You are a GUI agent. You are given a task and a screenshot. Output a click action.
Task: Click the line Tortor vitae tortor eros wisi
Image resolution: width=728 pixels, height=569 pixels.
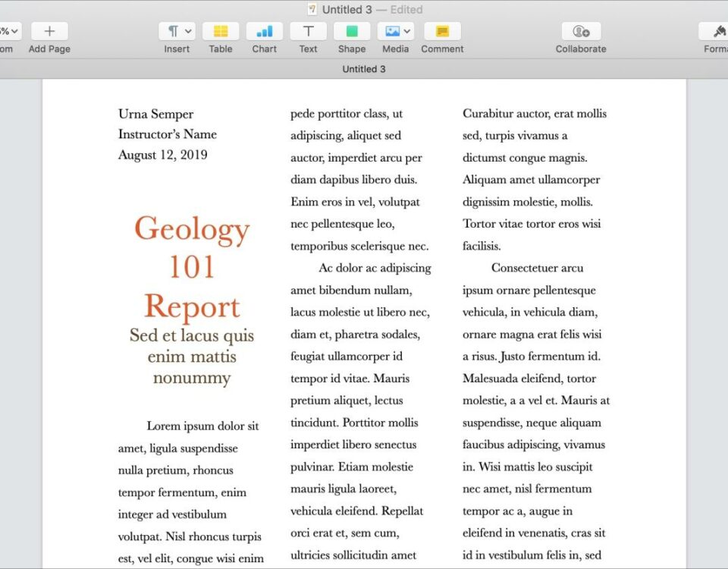pos(532,224)
